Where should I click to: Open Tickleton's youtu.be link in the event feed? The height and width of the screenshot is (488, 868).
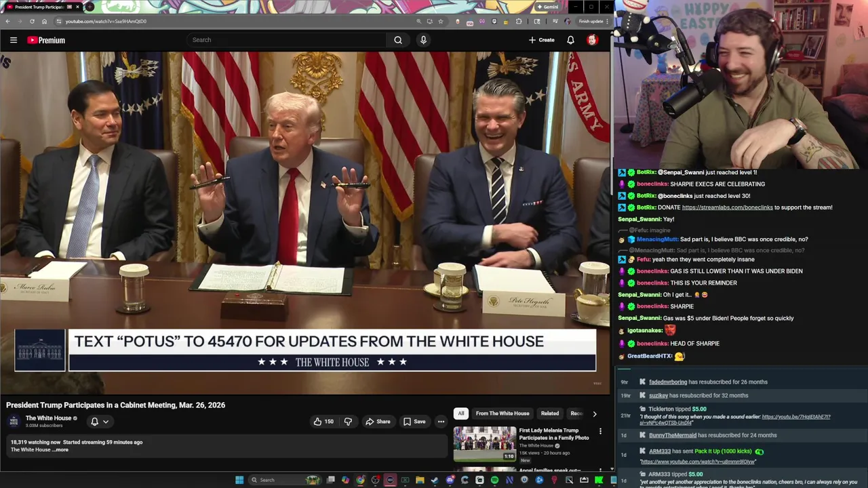735,420
